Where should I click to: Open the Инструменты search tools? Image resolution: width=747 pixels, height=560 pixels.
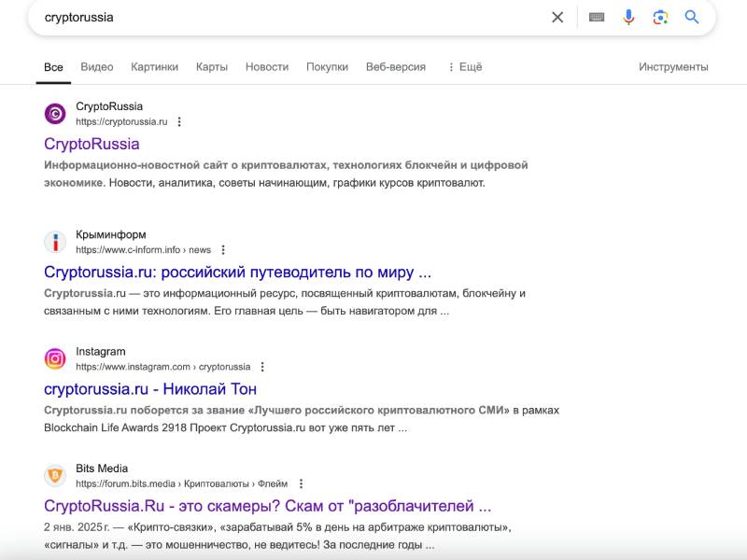(673, 67)
